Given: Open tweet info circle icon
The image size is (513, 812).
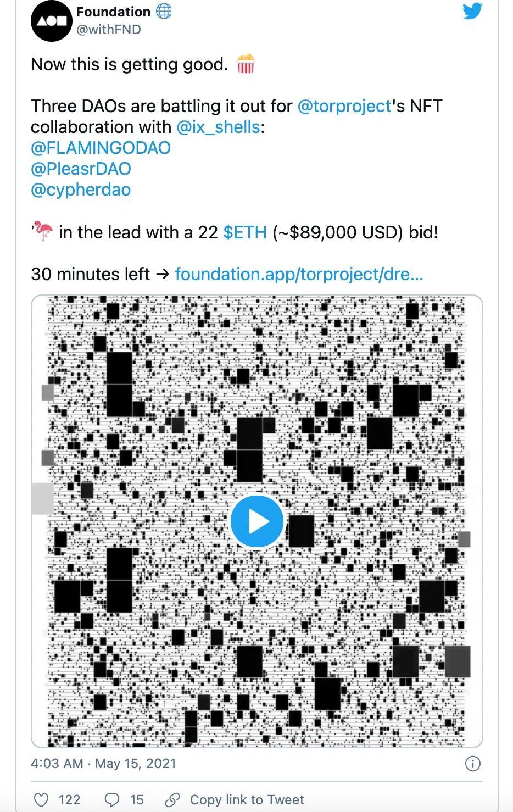Looking at the screenshot, I should [472, 763].
